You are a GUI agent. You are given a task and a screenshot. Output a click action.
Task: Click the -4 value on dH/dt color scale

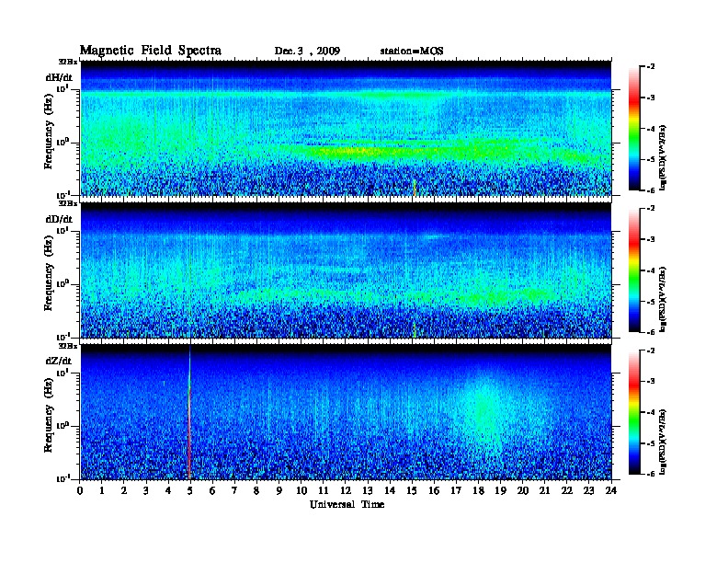point(651,129)
